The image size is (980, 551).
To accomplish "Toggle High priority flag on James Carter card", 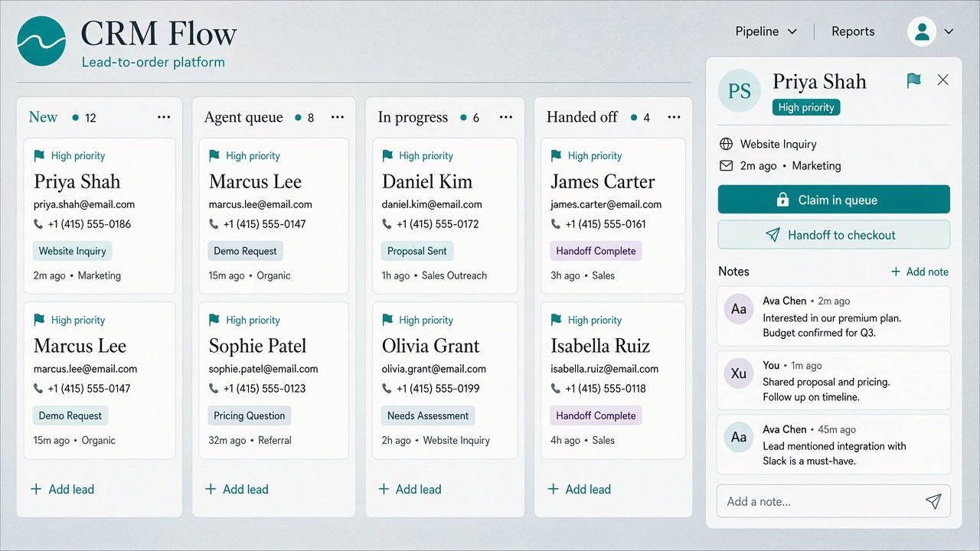I will [557, 155].
